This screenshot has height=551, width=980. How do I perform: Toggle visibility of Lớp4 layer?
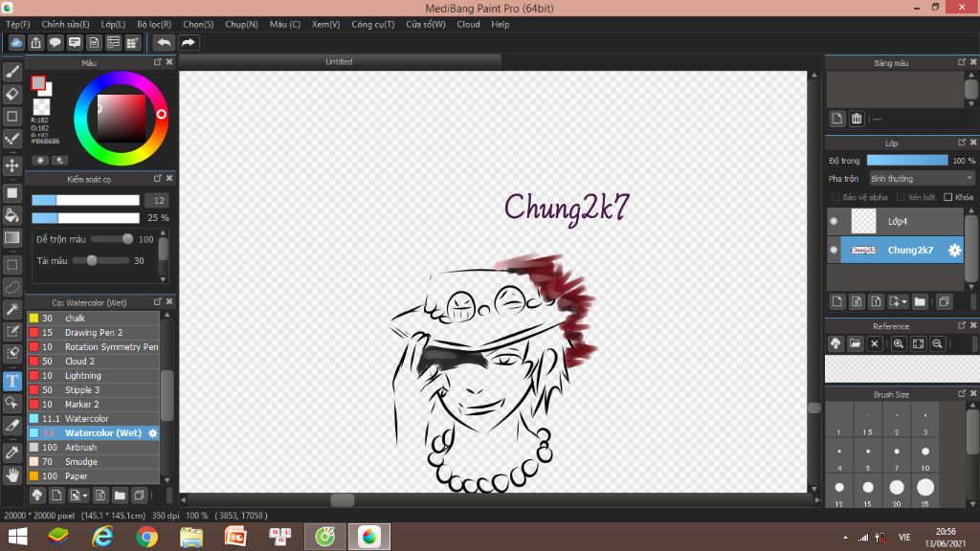(x=834, y=221)
